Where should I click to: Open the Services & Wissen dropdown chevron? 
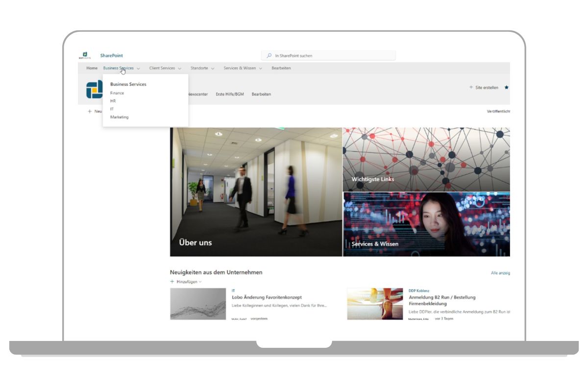click(x=261, y=69)
